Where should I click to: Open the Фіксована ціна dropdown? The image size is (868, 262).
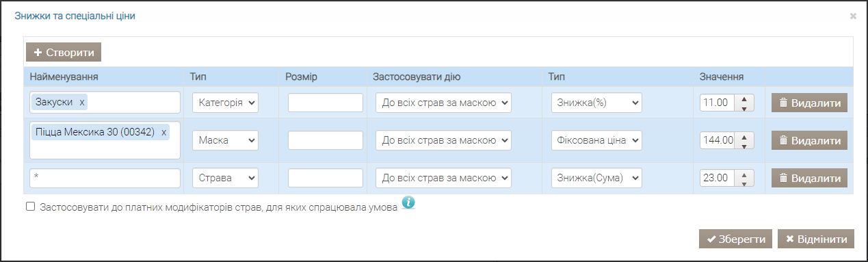(x=596, y=140)
